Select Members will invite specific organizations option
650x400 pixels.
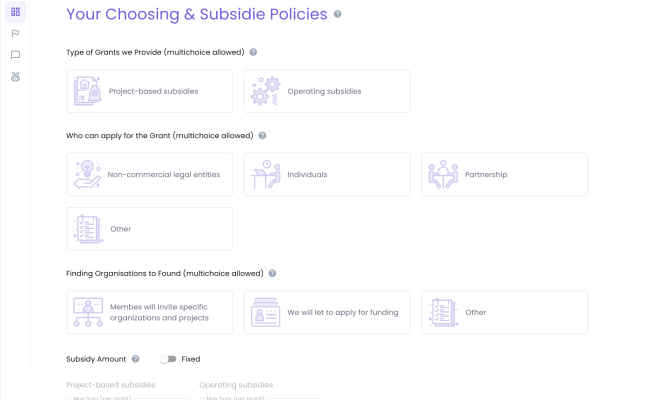[149, 312]
